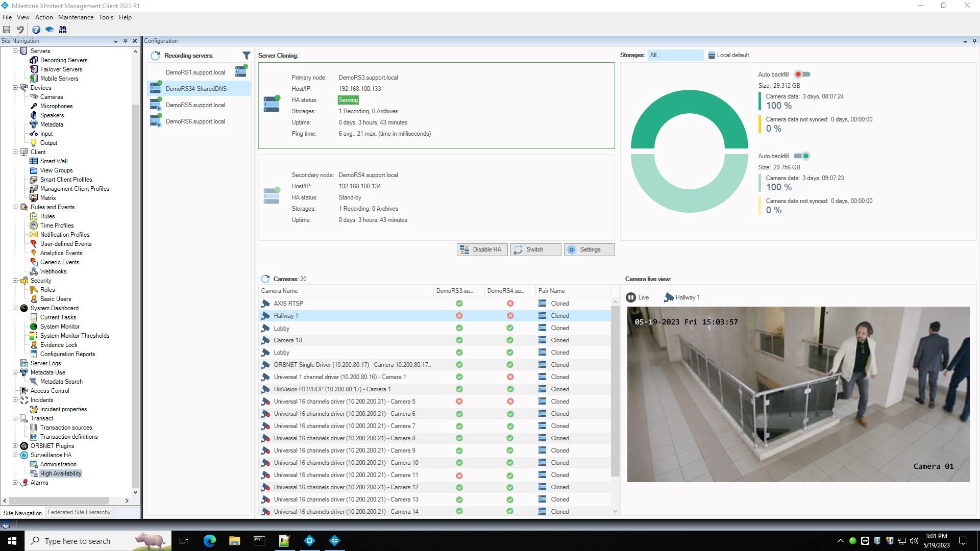
Task: Collapse the Devices tree node
Action: [x=15, y=88]
